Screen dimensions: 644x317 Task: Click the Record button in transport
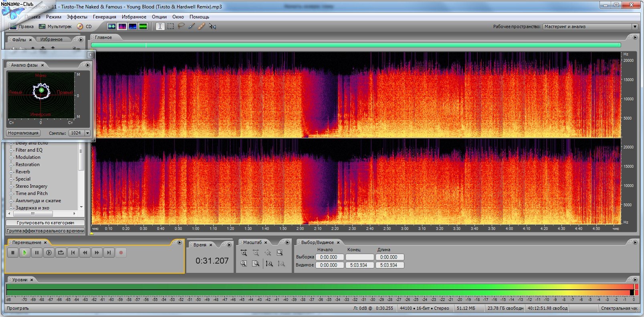tap(121, 252)
